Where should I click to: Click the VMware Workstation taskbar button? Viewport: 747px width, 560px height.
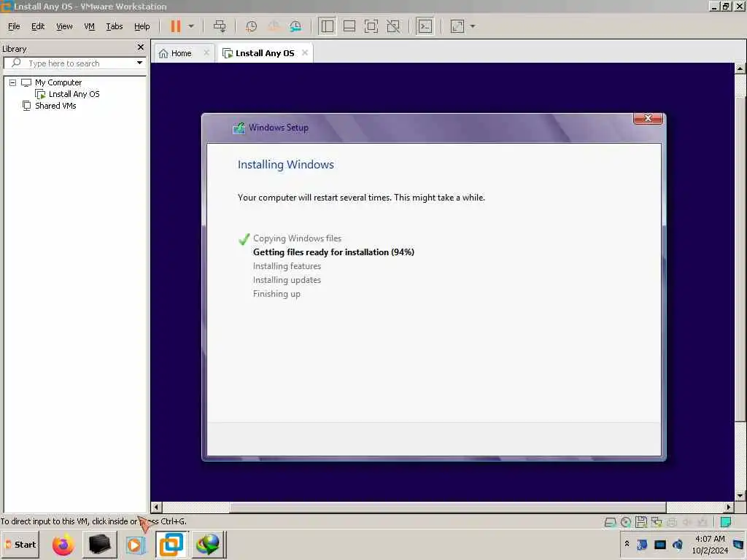coord(171,544)
